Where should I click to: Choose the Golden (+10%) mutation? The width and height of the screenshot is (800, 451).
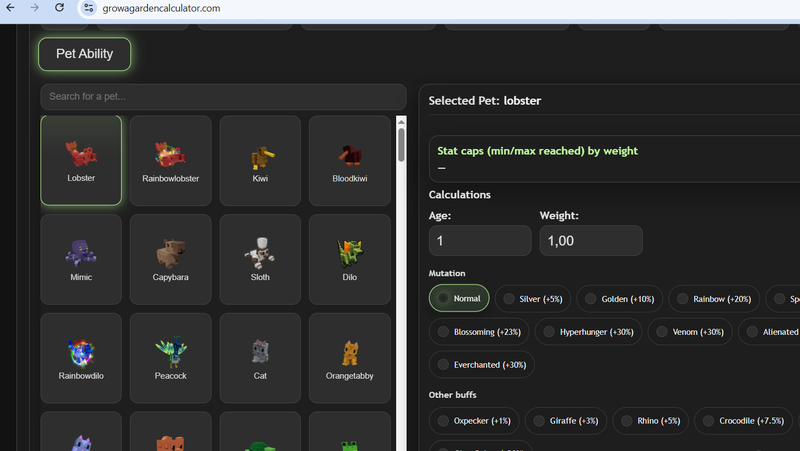pyautogui.click(x=619, y=298)
